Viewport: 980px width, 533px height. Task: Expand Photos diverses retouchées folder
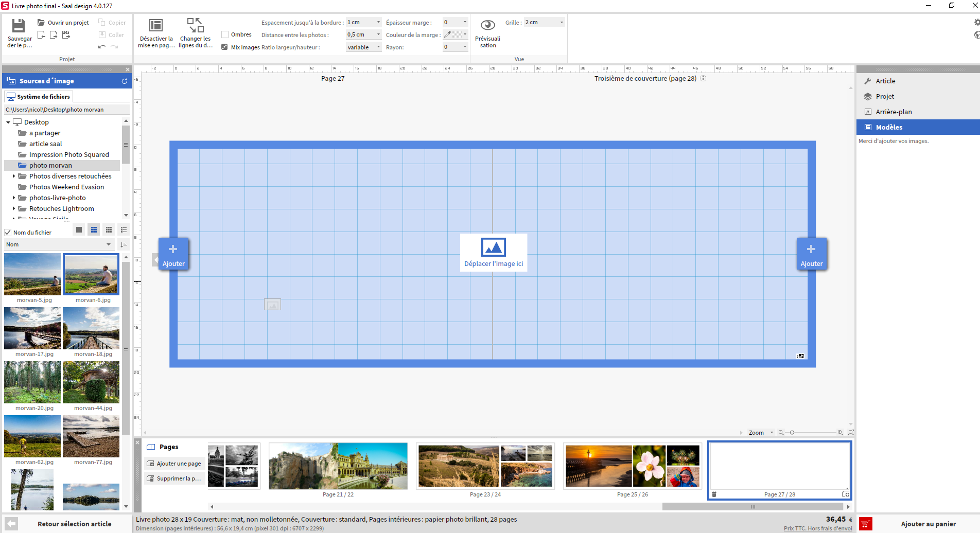point(14,176)
